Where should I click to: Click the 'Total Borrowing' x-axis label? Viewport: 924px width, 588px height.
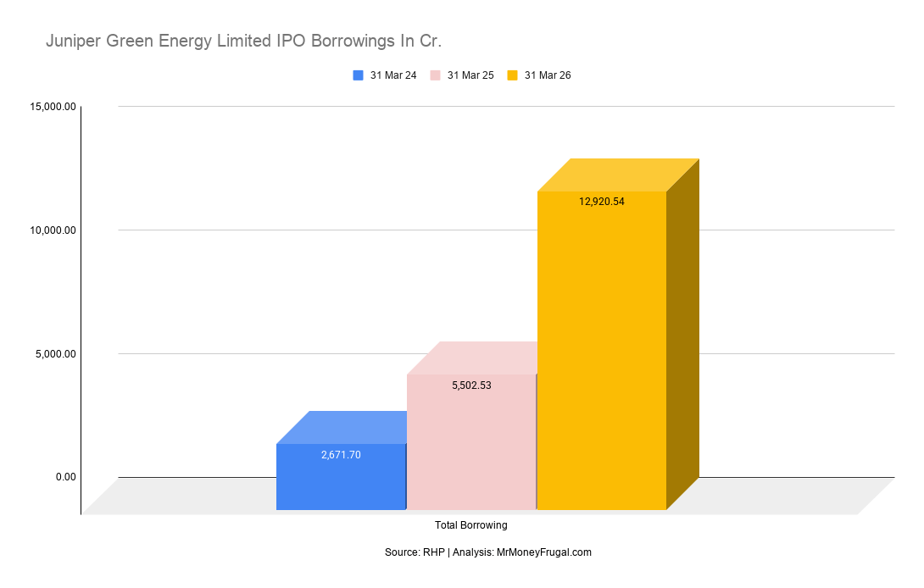470,525
